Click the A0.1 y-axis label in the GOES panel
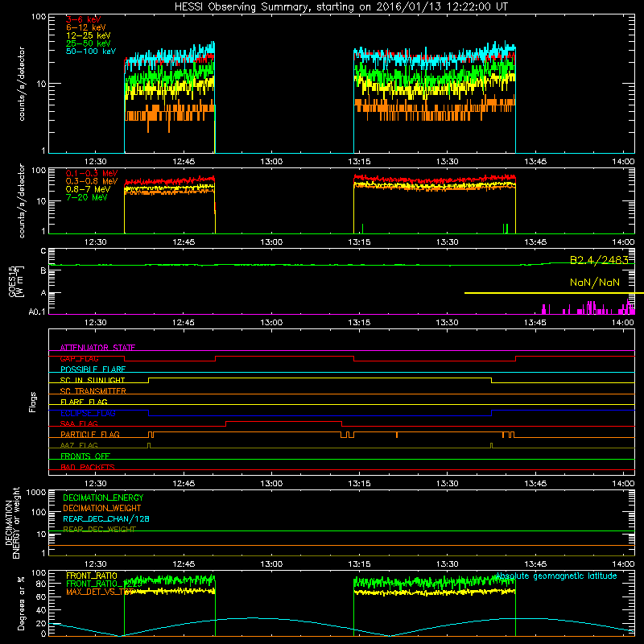Image resolution: width=644 pixels, height=644 pixels. pyautogui.click(x=37, y=312)
